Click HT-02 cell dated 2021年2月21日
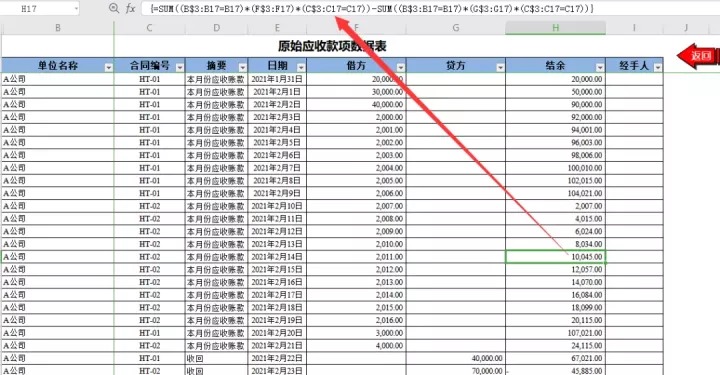720x375 pixels. (x=149, y=346)
